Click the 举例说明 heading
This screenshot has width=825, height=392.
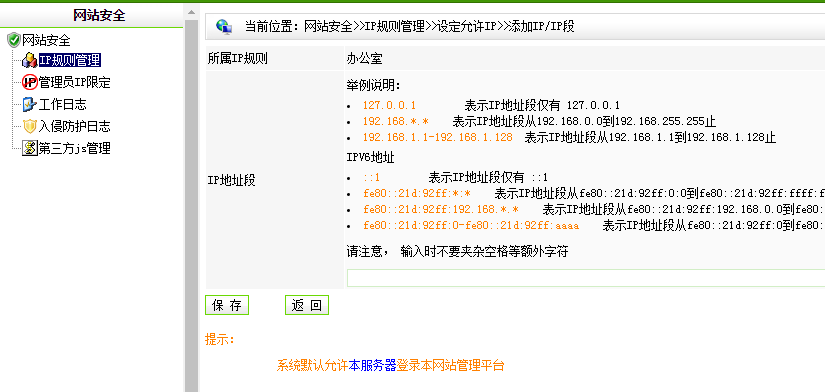tap(374, 85)
